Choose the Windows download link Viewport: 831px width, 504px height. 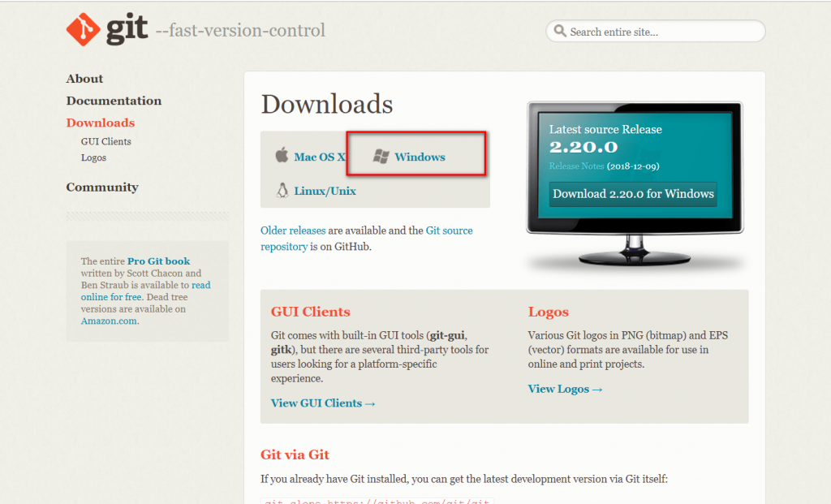coord(420,157)
